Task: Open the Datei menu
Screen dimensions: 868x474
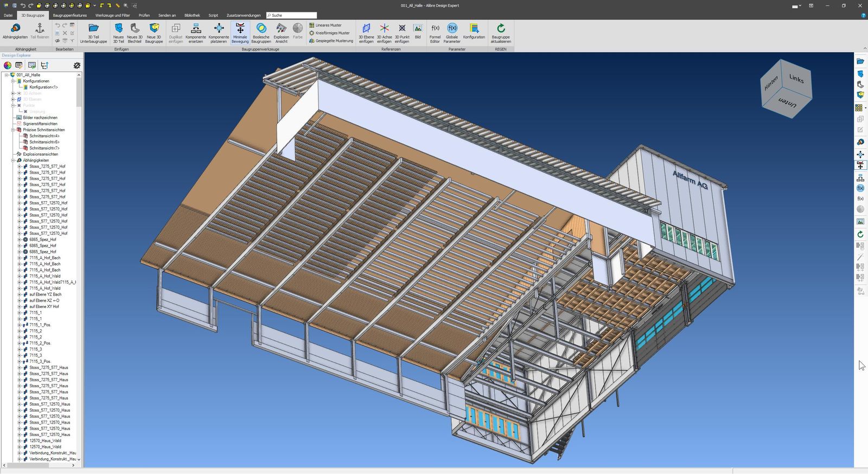Action: (x=8, y=15)
